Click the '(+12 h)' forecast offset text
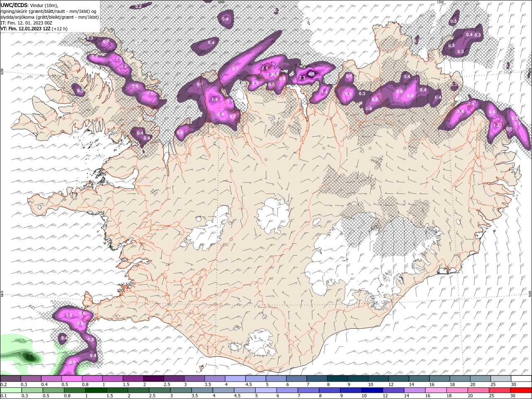 (60, 29)
